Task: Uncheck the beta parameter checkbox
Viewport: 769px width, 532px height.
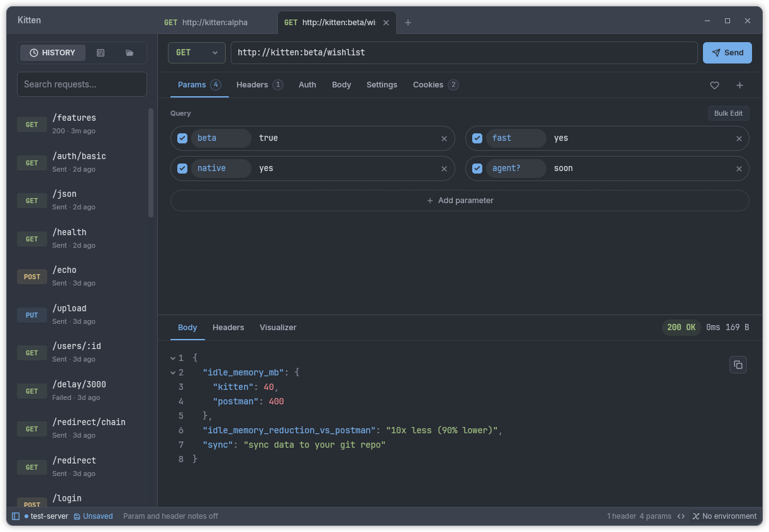Action: 182,138
